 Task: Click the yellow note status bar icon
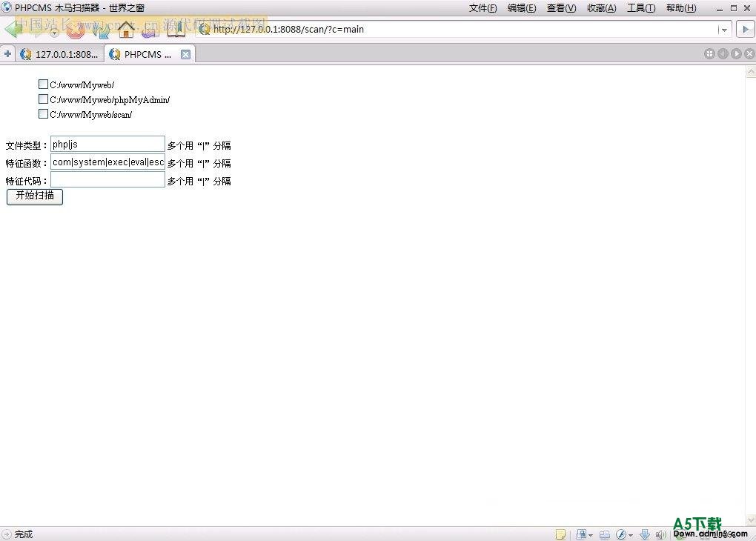click(x=560, y=534)
